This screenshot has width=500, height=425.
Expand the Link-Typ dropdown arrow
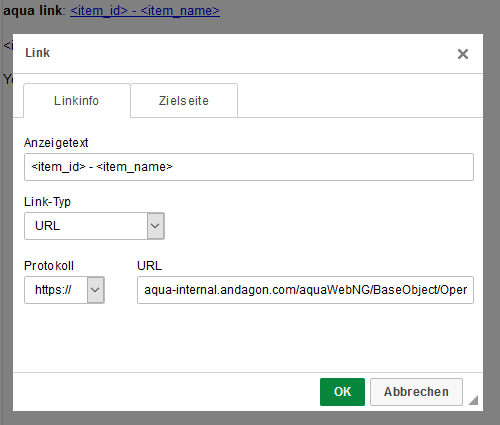[x=155, y=226]
